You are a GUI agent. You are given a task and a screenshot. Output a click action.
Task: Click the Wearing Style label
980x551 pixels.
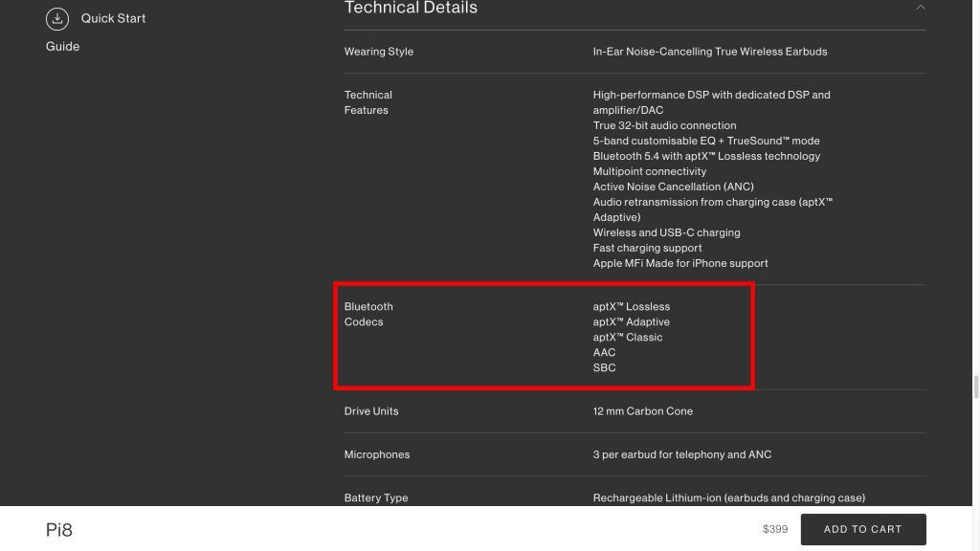click(379, 52)
